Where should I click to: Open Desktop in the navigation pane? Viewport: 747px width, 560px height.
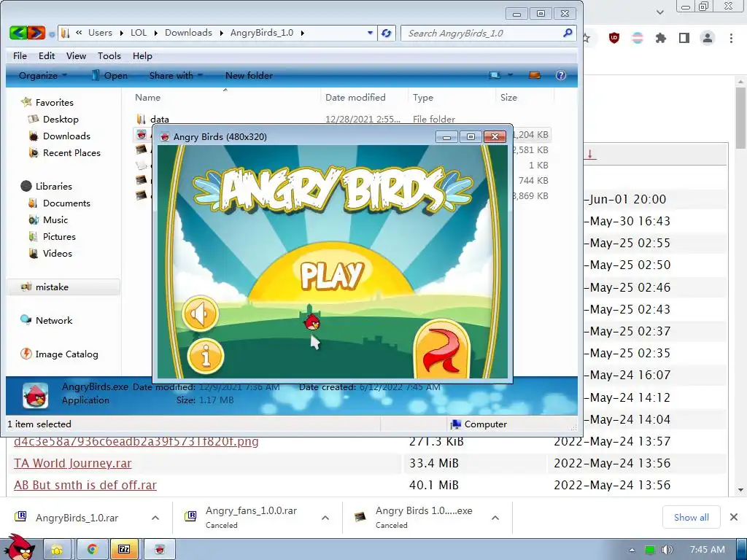click(x=61, y=119)
